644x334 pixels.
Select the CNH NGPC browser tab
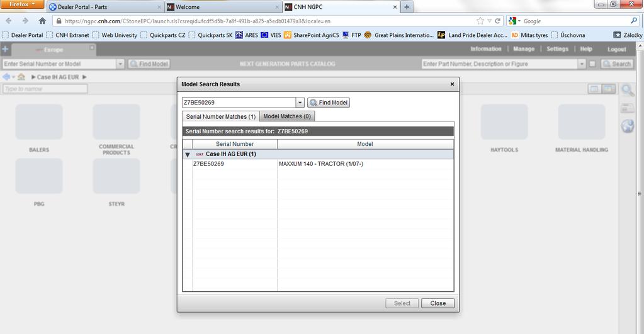(x=341, y=7)
